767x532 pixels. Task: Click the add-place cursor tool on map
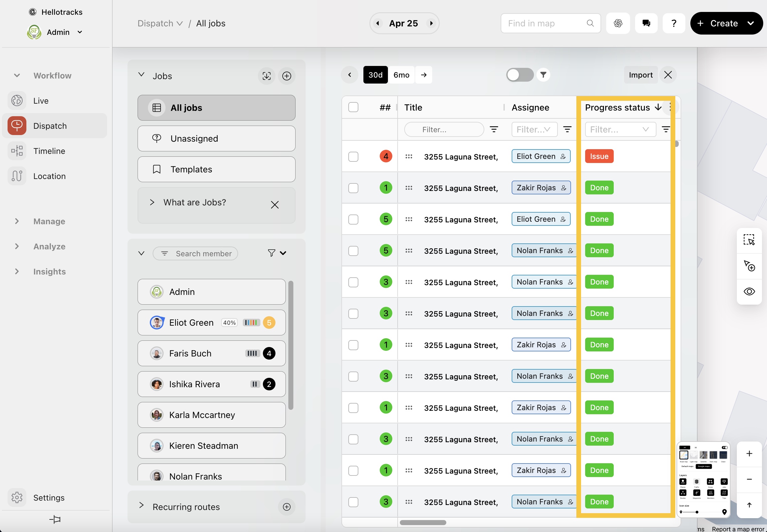(749, 266)
